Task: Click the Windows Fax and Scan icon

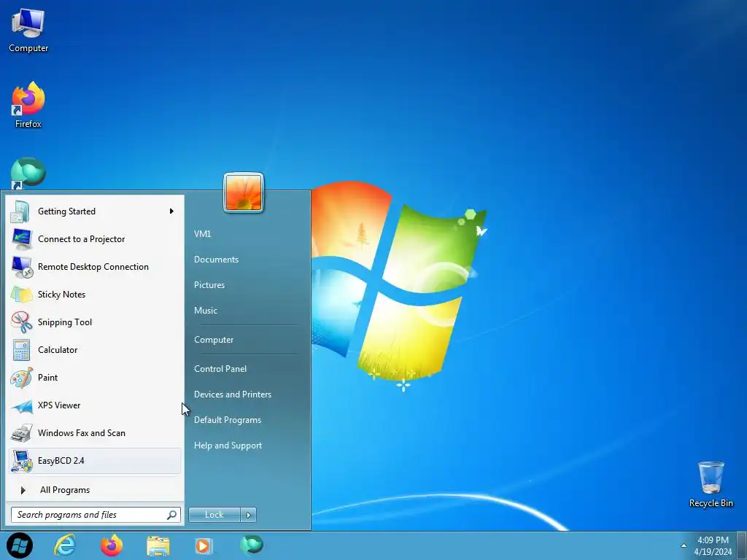Action: point(21,433)
